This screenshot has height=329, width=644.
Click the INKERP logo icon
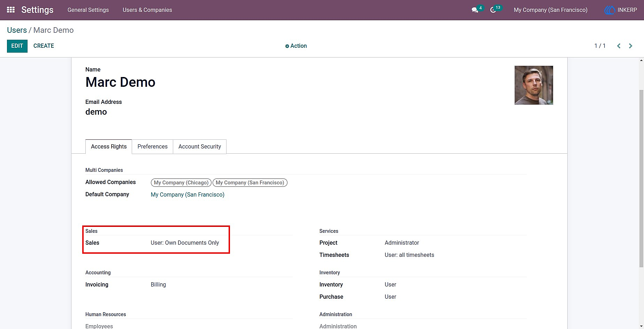click(610, 10)
